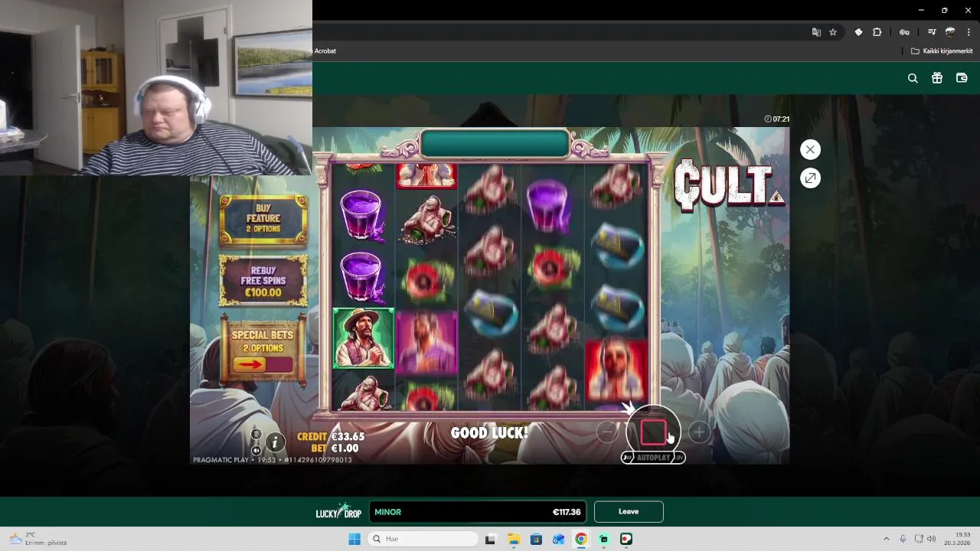This screenshot has height=551, width=980.
Task: Click the Lucky Drop logo
Action: pos(338,512)
